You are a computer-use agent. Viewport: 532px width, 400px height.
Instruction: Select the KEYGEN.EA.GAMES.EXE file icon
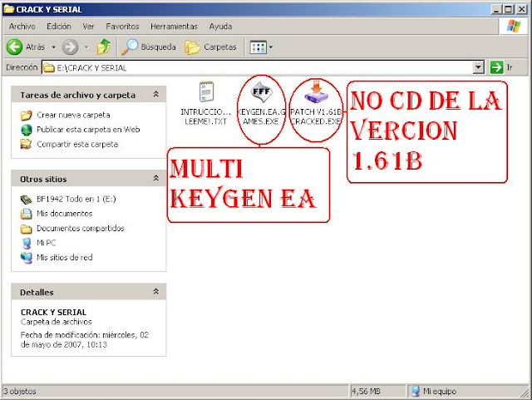point(261,92)
